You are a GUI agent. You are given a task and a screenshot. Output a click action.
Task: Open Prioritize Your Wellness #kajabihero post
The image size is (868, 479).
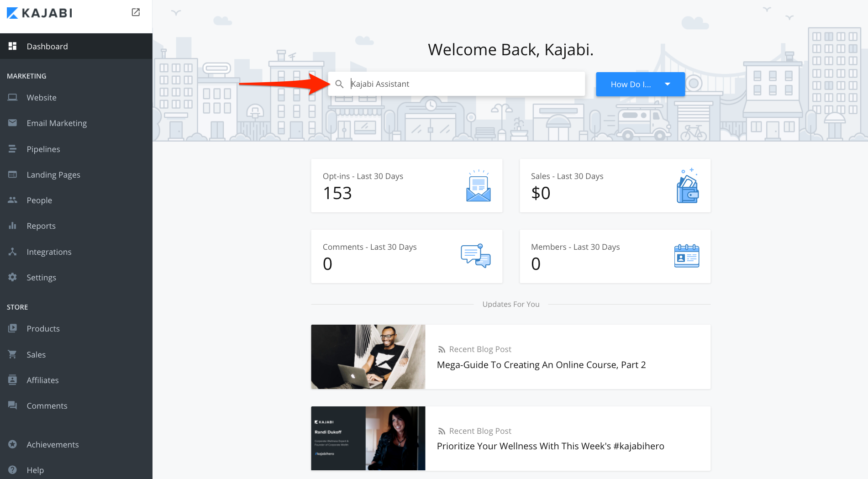pyautogui.click(x=550, y=446)
